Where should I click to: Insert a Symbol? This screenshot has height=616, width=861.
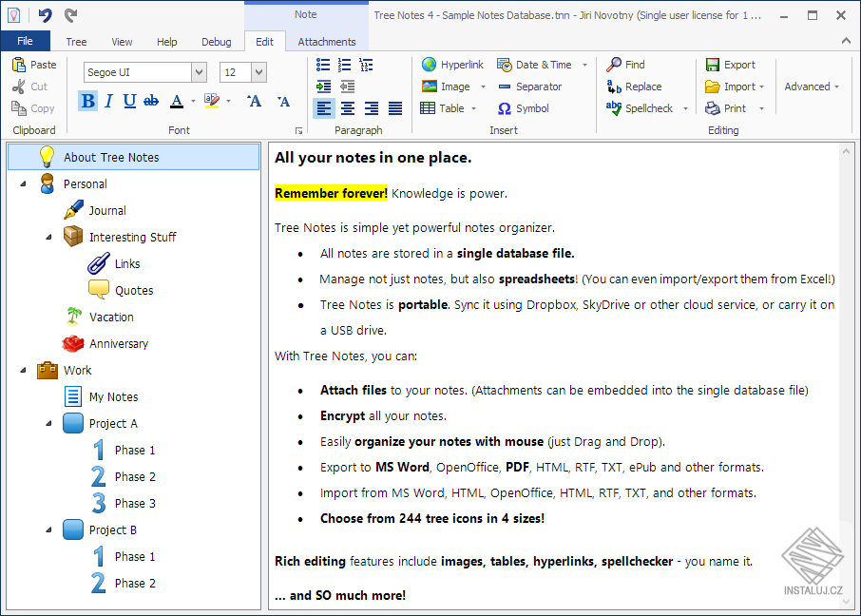(523, 108)
